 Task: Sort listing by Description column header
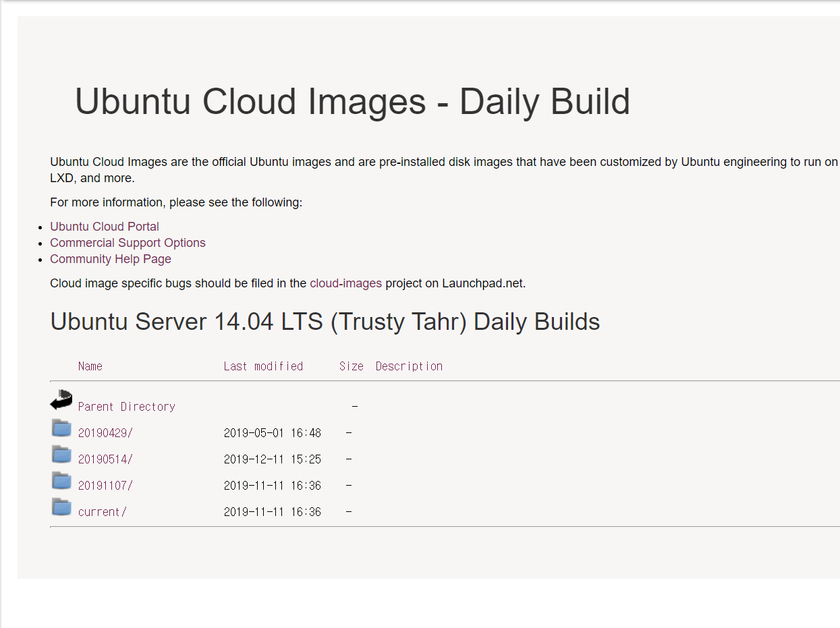pyautogui.click(x=409, y=366)
